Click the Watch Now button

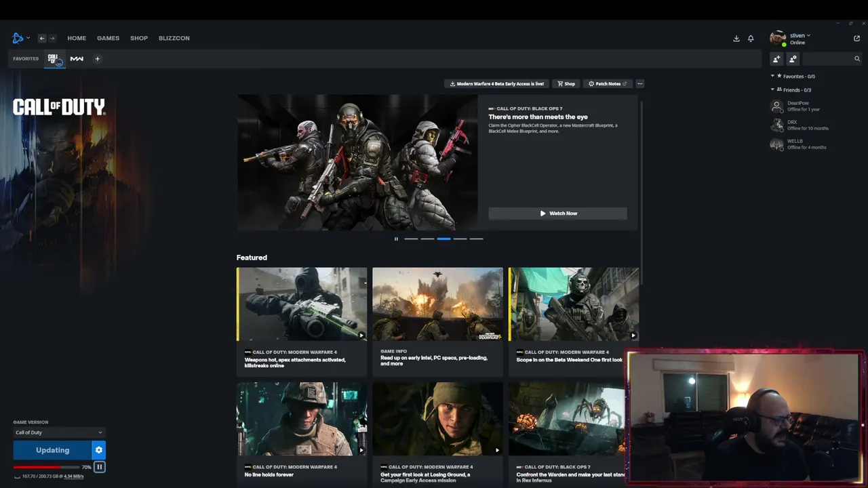pos(557,213)
